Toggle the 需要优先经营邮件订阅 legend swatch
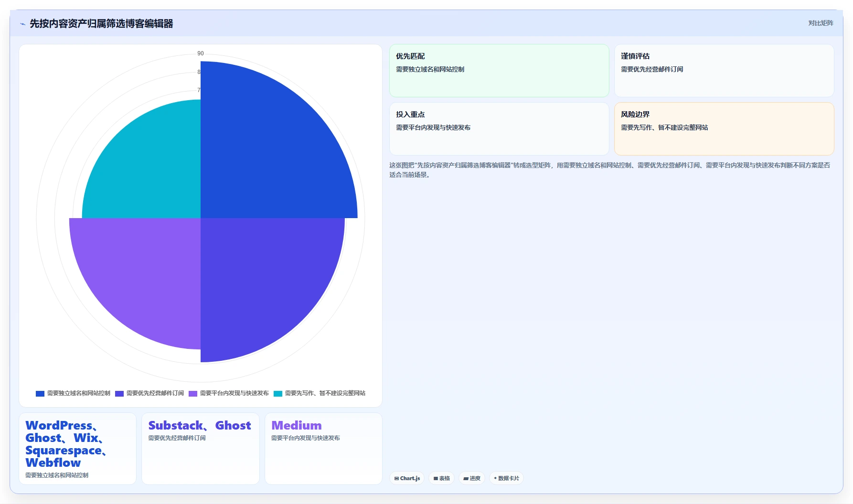The width and height of the screenshot is (853, 504). click(x=119, y=393)
